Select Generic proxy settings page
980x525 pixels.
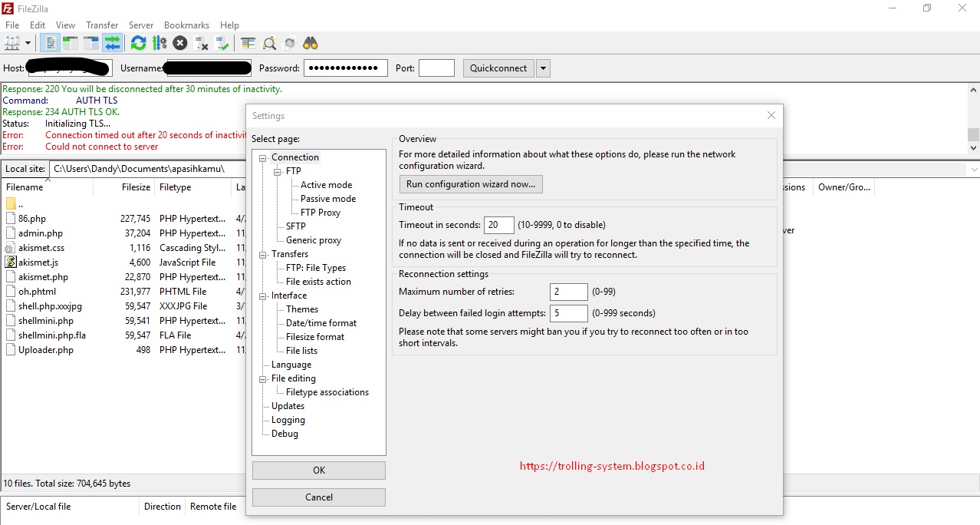click(x=314, y=240)
